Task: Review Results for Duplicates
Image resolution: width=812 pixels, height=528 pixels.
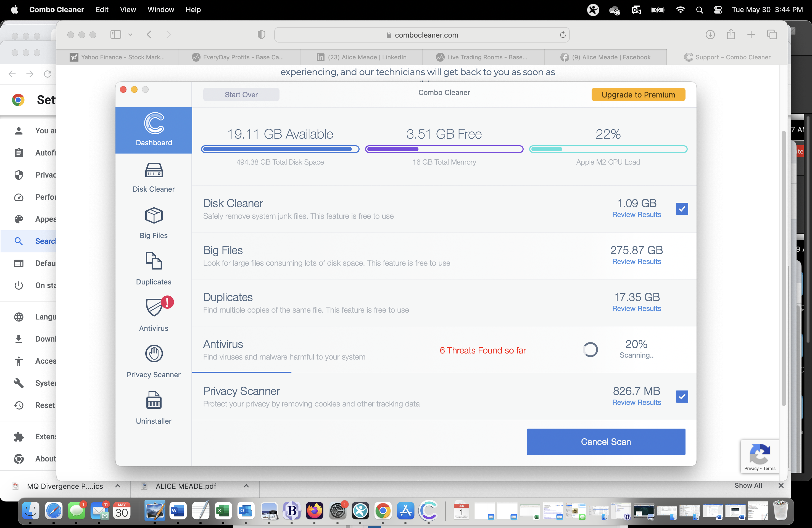Action: 636,308
